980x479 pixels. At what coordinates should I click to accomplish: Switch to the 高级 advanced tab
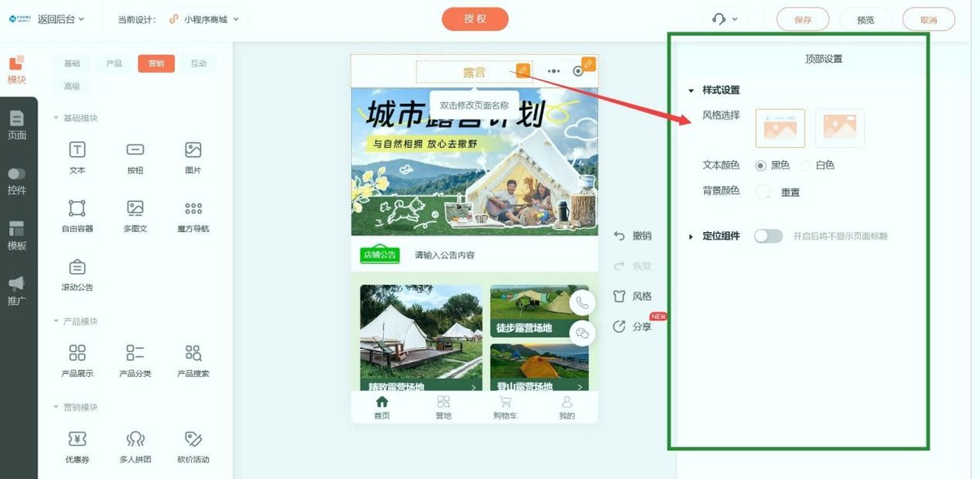pos(73,85)
